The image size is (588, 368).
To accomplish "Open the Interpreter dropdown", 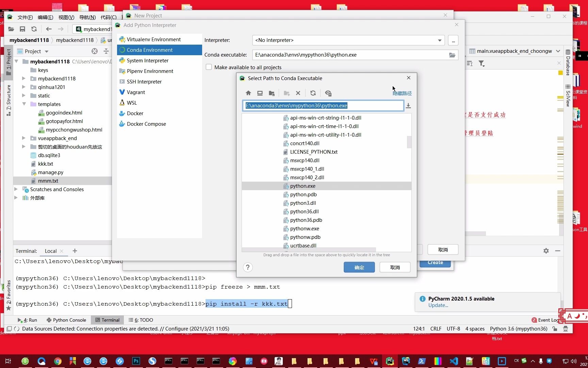I will (440, 40).
